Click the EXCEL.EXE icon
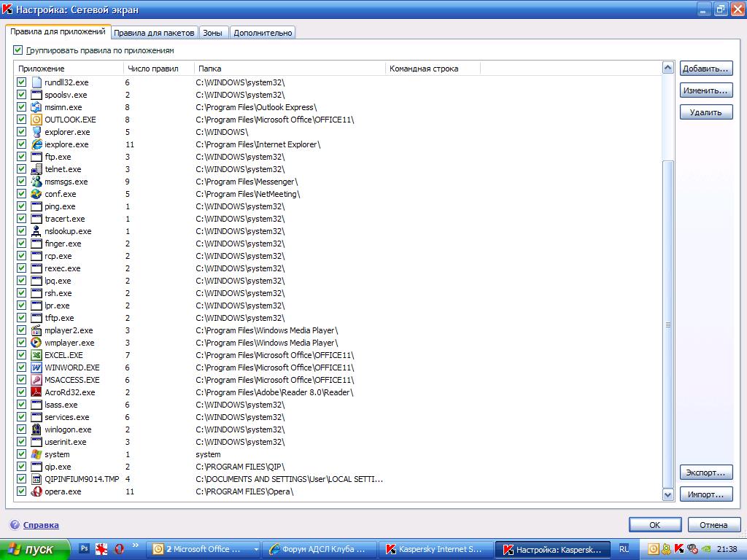 36,355
